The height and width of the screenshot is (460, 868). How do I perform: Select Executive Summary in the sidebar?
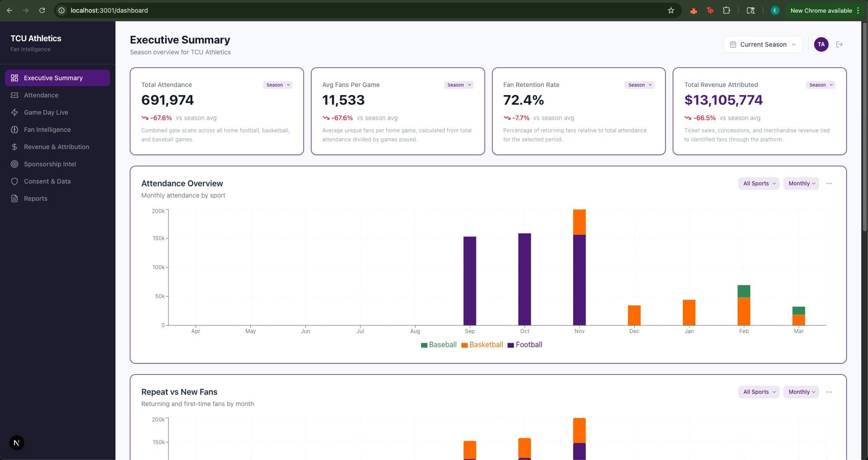pos(58,78)
